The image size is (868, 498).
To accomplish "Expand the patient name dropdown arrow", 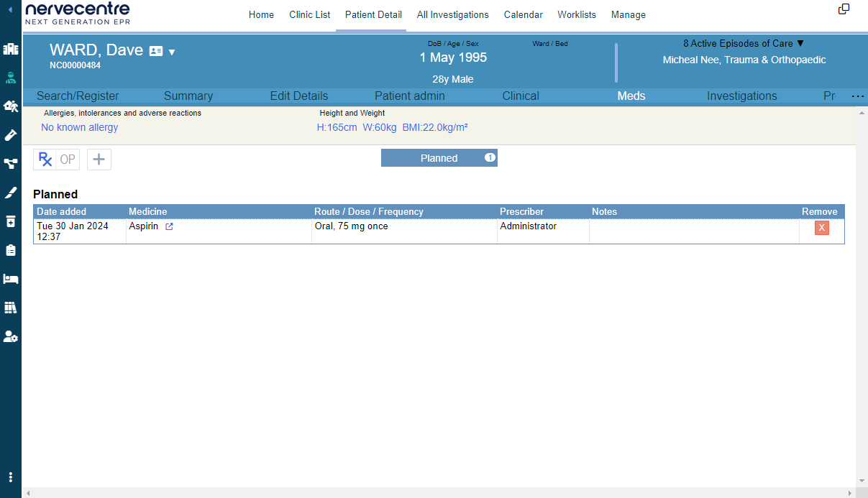I will 172,52.
